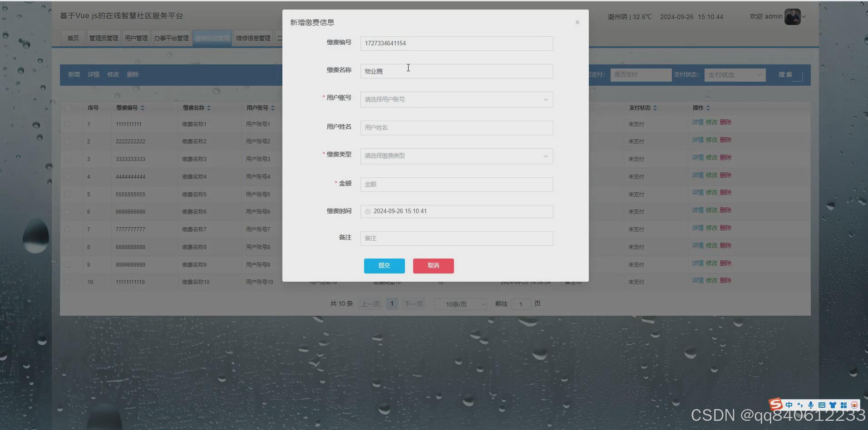This screenshot has width=868, height=430.
Task: Click the sort arrows beside 操作 header
Action: 708,108
